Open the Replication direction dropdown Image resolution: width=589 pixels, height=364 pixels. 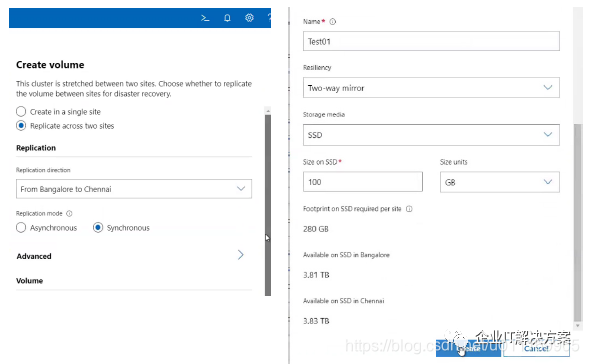click(134, 189)
